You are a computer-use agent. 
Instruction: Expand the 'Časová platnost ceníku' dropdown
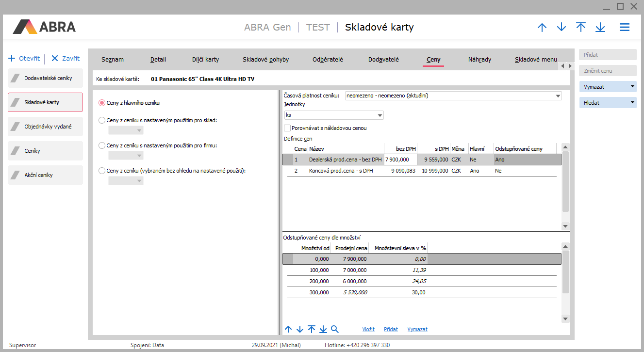(x=557, y=96)
